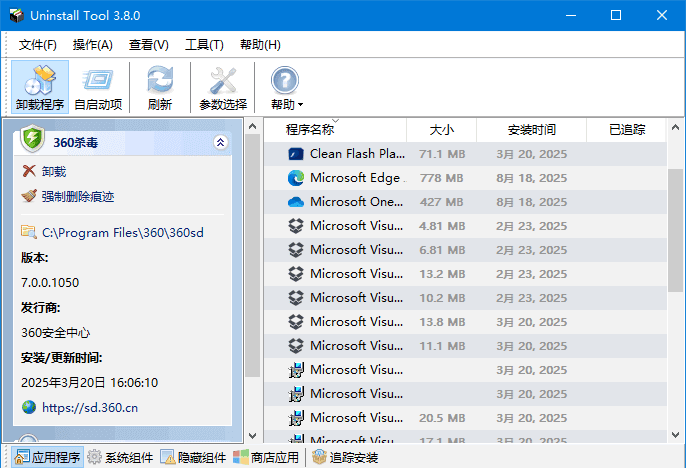Open the 工具(T) menu

[204, 45]
